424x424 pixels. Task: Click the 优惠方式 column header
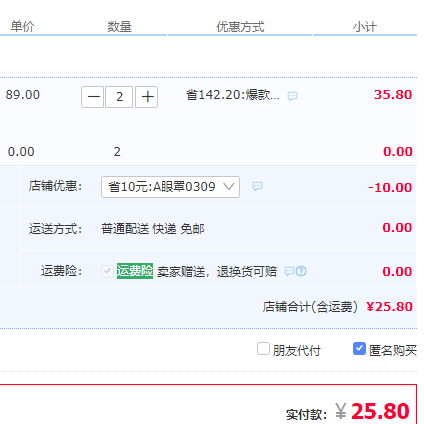[240, 26]
